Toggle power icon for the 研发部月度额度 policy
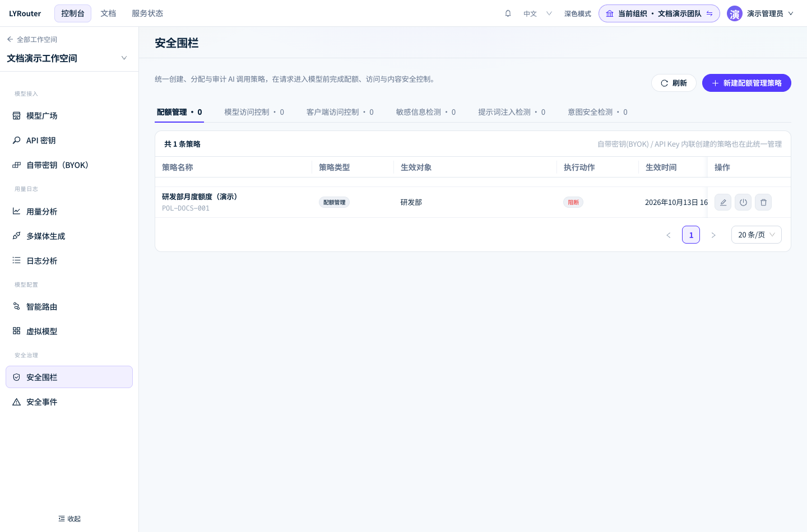Viewport: 807px width, 532px height. coord(743,202)
